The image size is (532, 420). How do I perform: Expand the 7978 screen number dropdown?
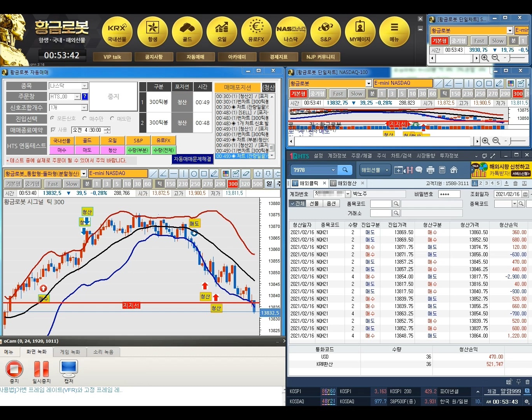tap(333, 170)
